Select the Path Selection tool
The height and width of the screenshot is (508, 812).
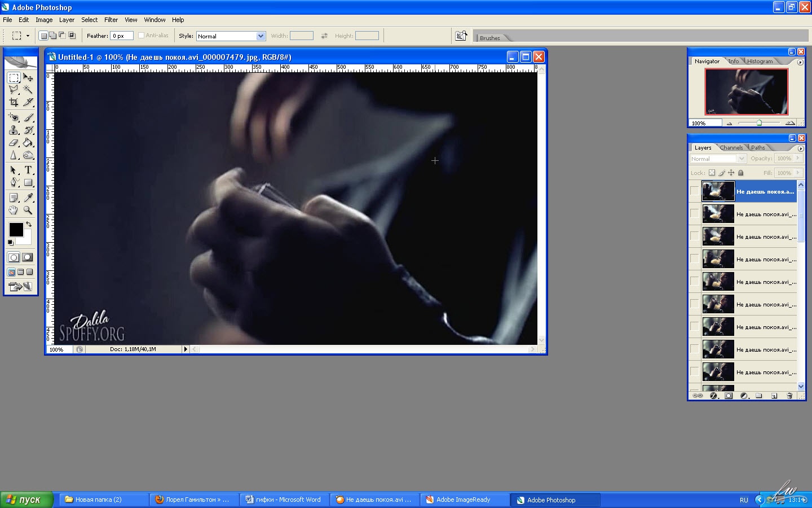(14, 170)
